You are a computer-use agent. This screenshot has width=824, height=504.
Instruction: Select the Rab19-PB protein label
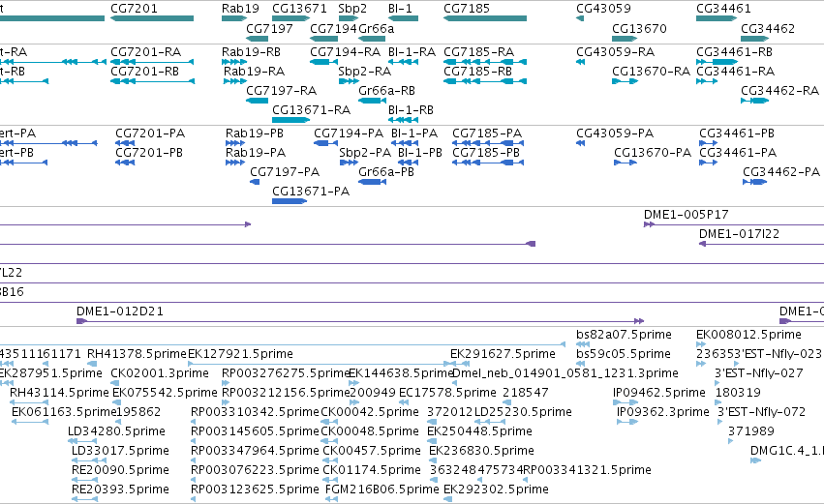pos(255,133)
